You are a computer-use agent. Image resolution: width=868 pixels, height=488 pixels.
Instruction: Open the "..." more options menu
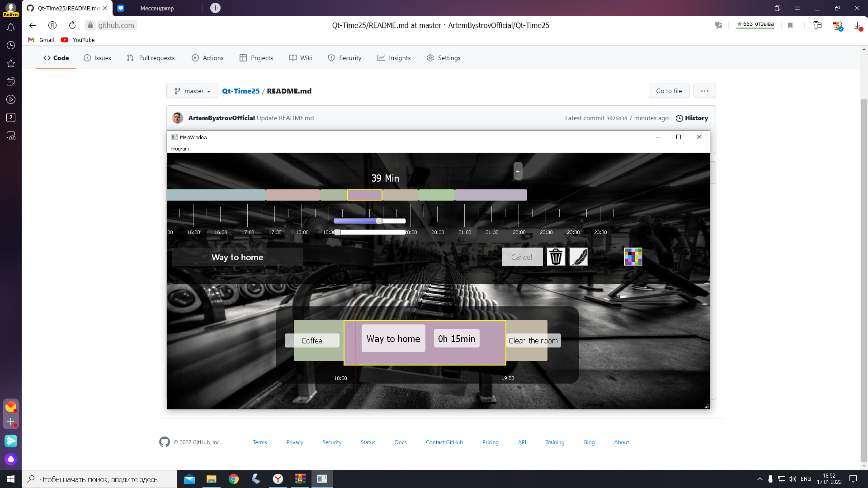click(x=704, y=91)
